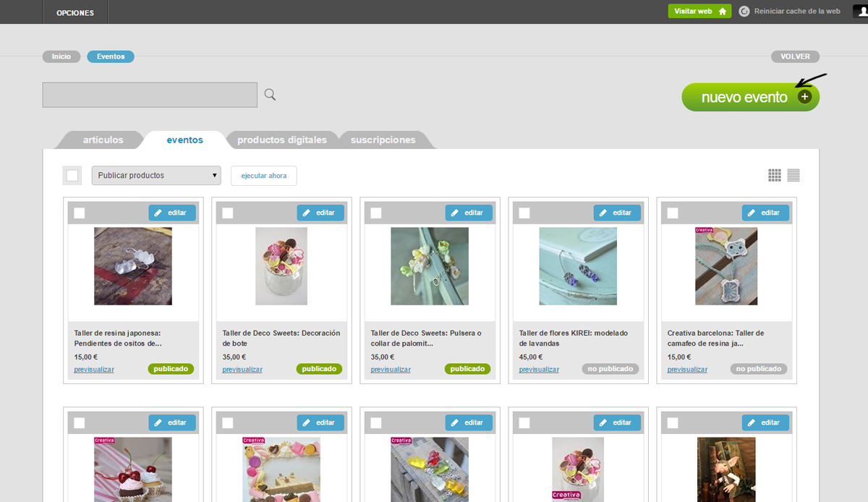This screenshot has width=868, height=502.
Task: Open the thumbnail on the Decoración de bote card
Action: tap(281, 266)
